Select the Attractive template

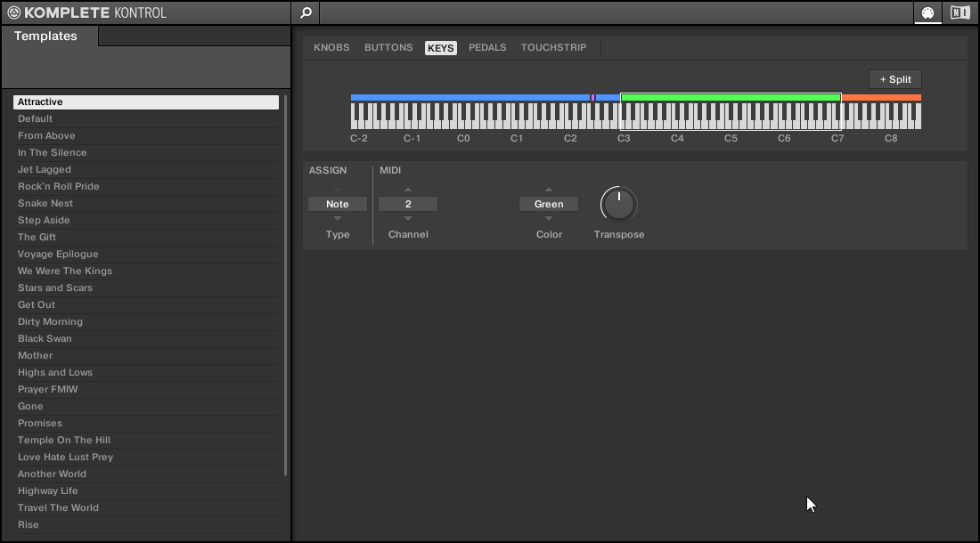pyautogui.click(x=145, y=101)
